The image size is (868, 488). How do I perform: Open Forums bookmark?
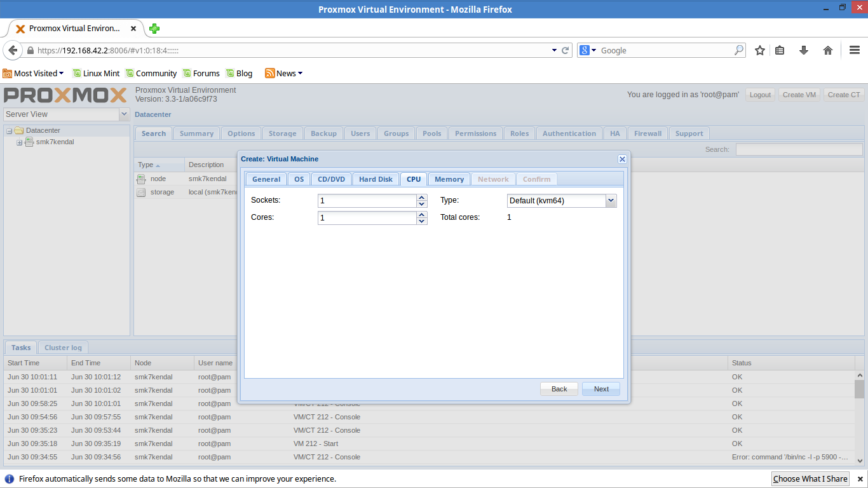pyautogui.click(x=201, y=73)
